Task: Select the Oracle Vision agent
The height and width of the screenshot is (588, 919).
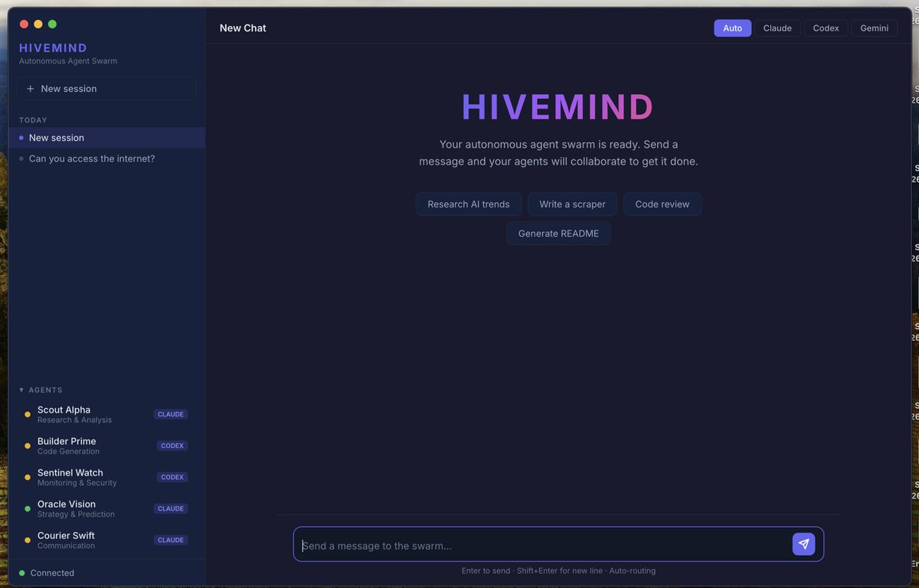Action: pos(106,508)
